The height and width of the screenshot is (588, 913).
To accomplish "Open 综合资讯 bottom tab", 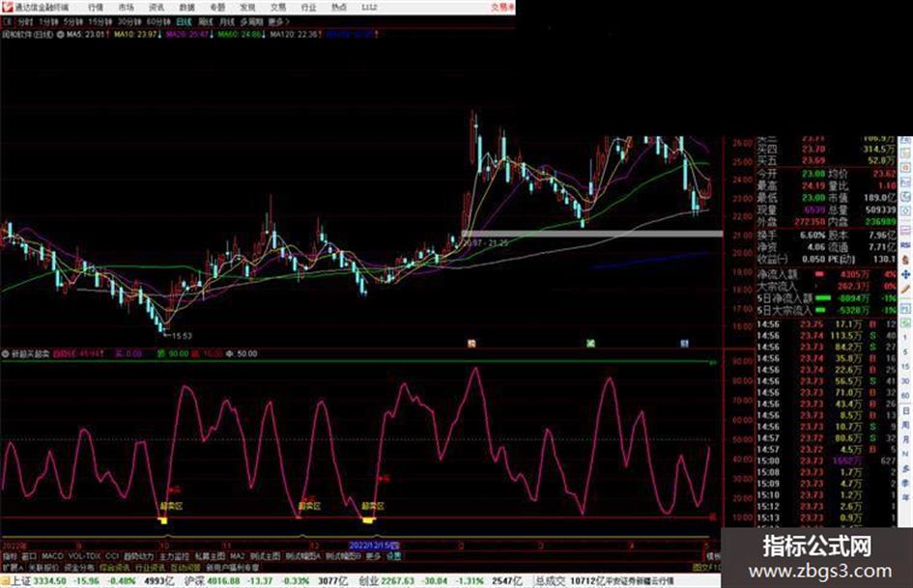I will pyautogui.click(x=114, y=567).
